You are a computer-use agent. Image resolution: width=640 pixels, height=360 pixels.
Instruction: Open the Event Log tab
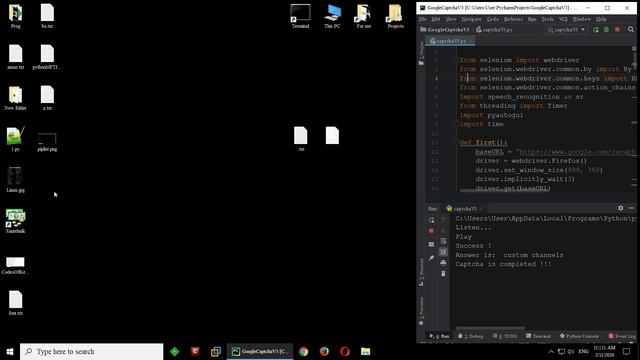point(622,336)
